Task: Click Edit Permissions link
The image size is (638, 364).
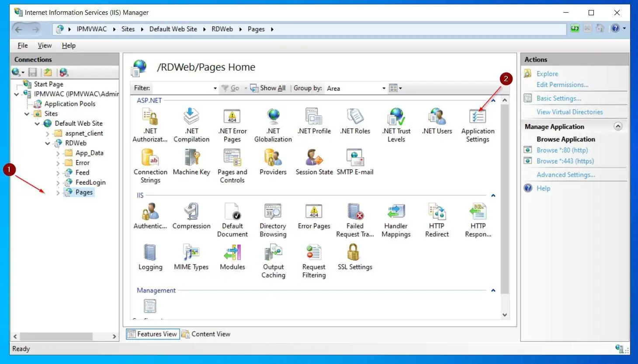Action: click(x=562, y=85)
